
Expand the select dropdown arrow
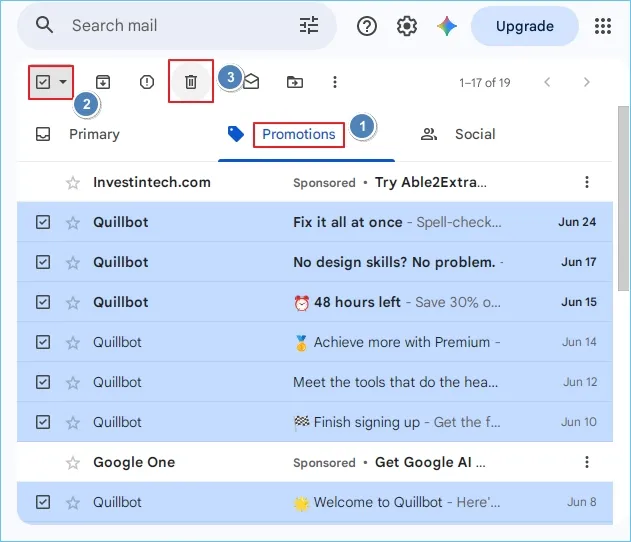[63, 82]
